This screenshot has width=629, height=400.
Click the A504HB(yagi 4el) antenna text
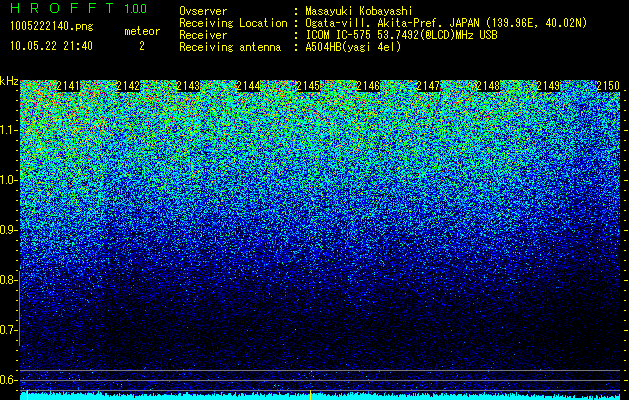(x=353, y=47)
